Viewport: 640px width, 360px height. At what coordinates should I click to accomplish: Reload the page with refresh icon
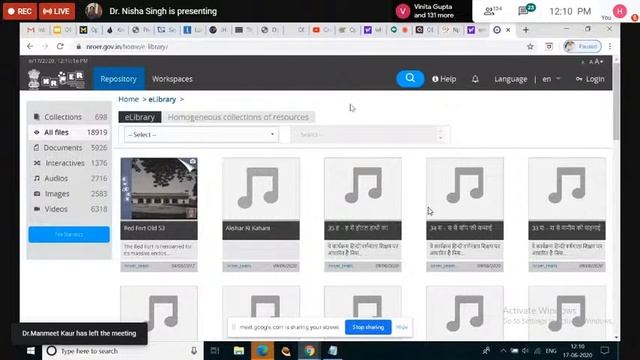(60, 47)
